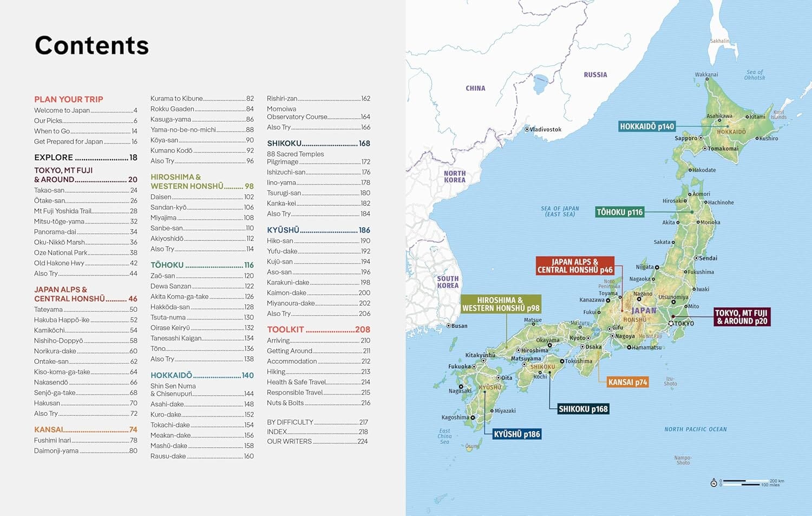Click the Nagasaki marker on Kyūshū

461,386
